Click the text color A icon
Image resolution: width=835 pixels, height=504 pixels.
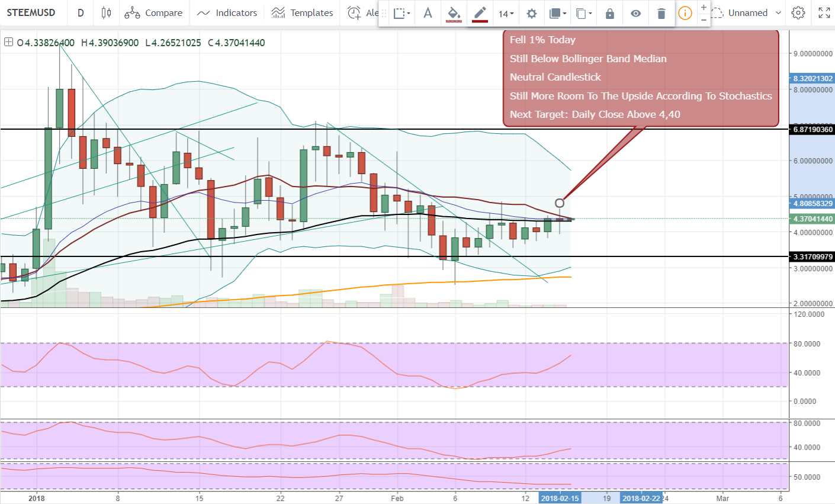pos(428,13)
